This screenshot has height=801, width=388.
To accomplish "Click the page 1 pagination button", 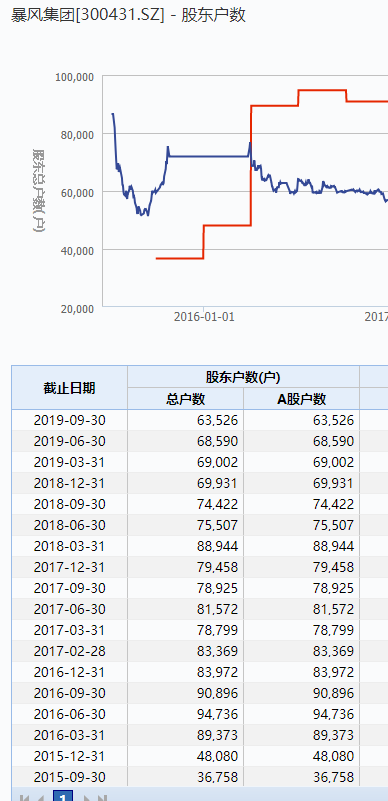I will click(x=62, y=796).
